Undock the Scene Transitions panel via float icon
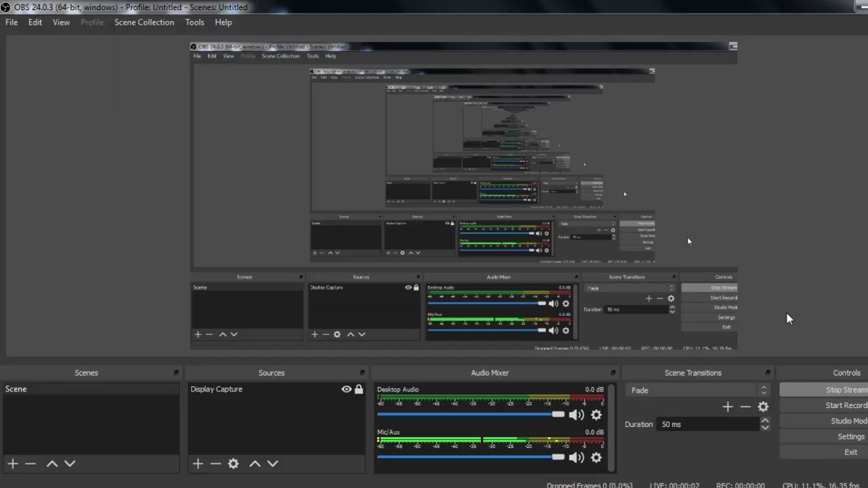868x488 pixels. coord(768,373)
